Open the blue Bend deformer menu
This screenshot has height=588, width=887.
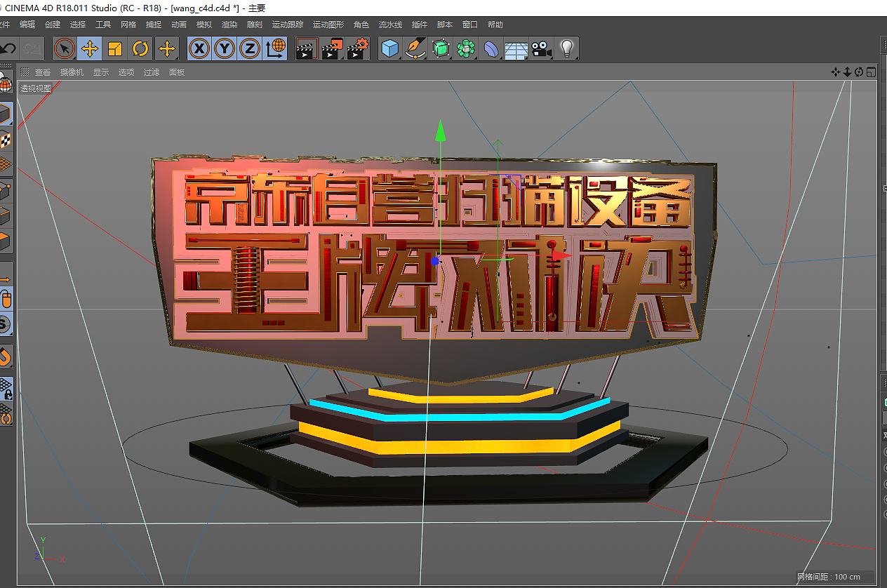(491, 48)
